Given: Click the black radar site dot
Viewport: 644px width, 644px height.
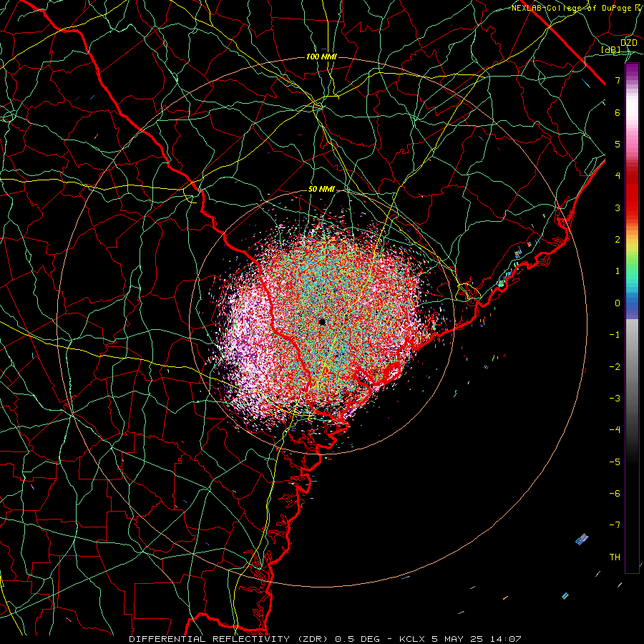Looking at the screenshot, I should click(x=322, y=321).
